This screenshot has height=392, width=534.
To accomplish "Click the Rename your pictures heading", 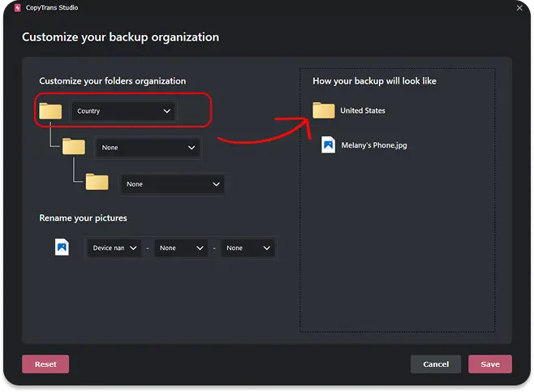I will [x=83, y=218].
